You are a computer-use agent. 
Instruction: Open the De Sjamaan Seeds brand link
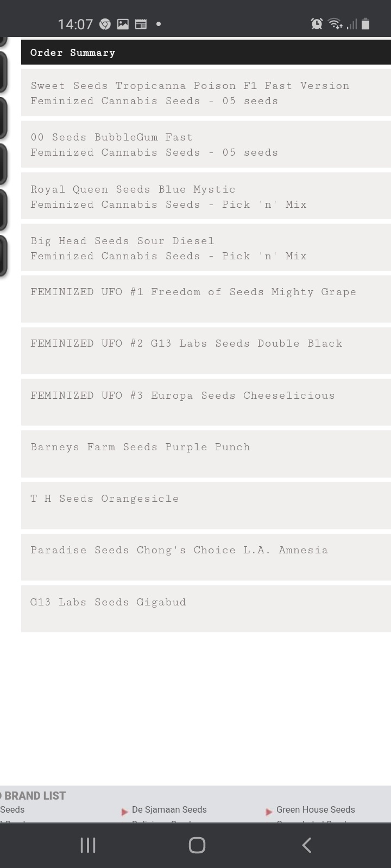click(x=169, y=809)
